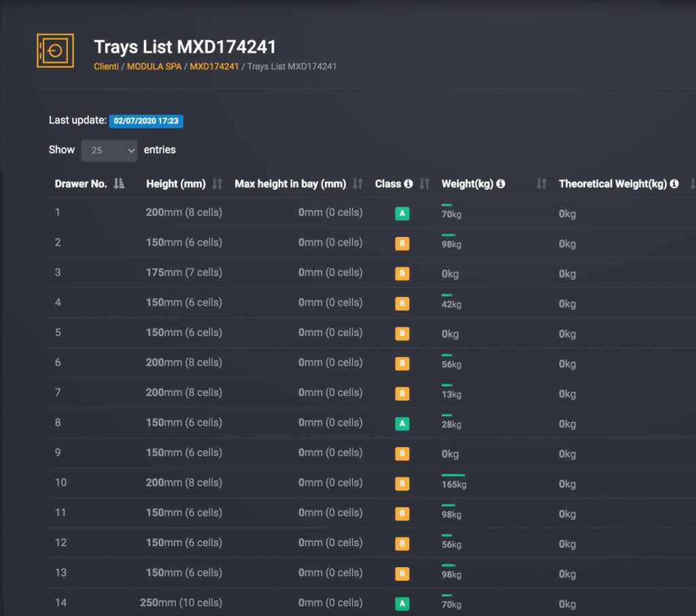Click class B badge for drawer 11
Screen dimensions: 696x616
click(x=402, y=513)
